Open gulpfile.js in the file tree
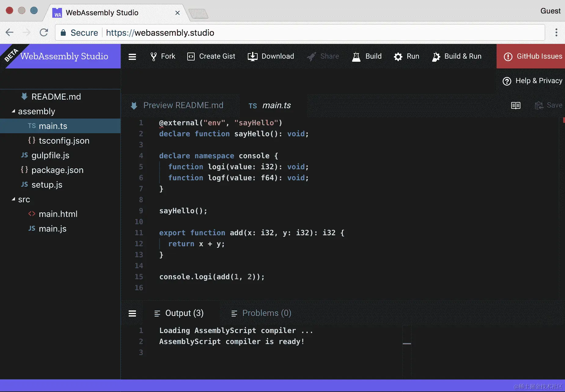 click(x=61, y=155)
